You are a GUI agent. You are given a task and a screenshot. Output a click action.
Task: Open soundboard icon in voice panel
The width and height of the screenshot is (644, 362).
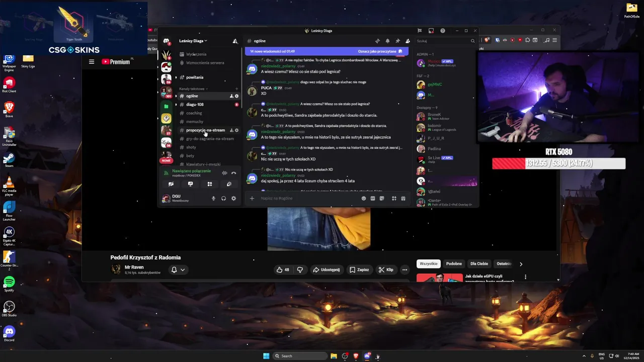tap(229, 184)
